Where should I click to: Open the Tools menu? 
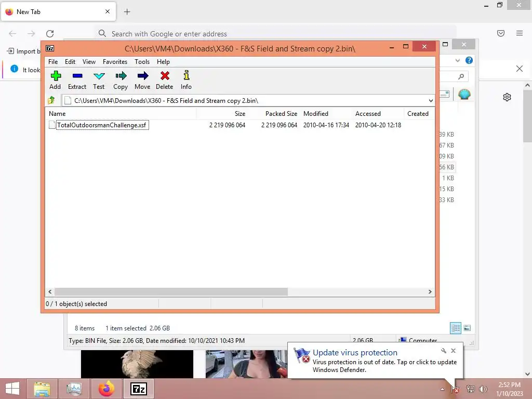[142, 62]
